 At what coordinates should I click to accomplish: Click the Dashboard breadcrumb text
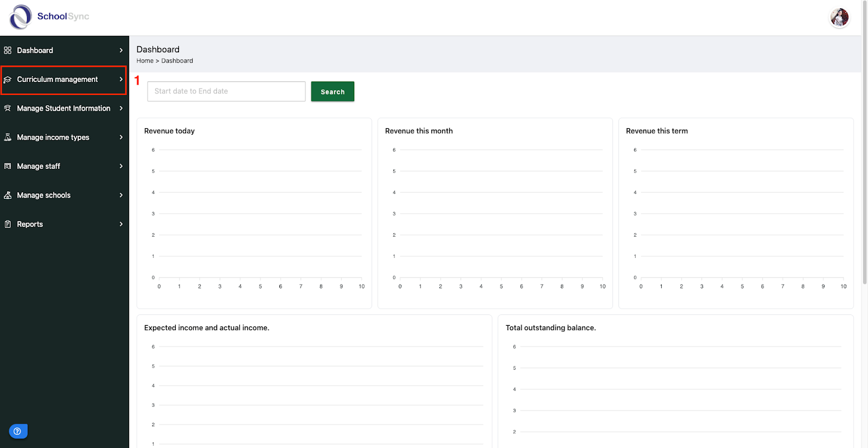click(177, 61)
